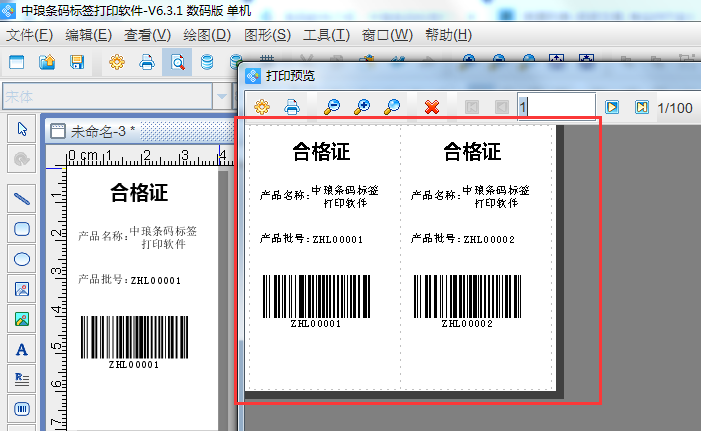Screen dimensions: 701x431
Task: Jump to last page in print preview
Action: (642, 107)
